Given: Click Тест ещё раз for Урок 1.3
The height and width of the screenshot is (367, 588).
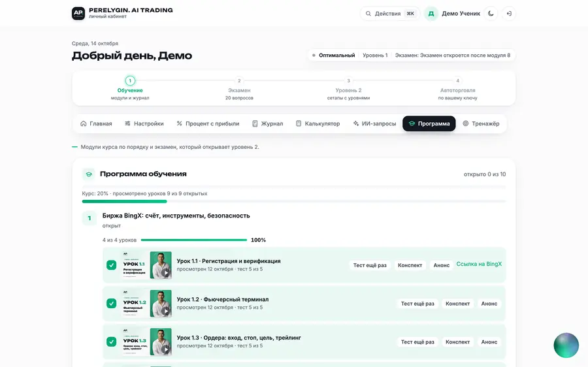Looking at the screenshot, I should pyautogui.click(x=417, y=342).
